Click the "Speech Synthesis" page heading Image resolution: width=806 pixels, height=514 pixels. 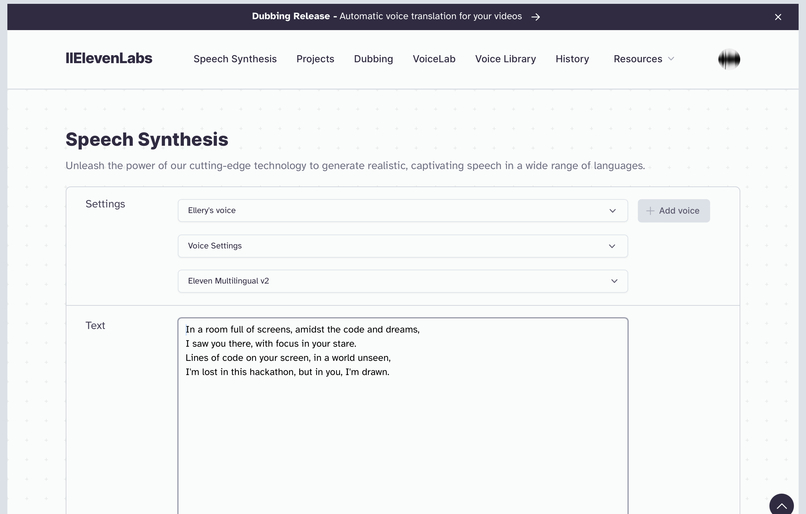click(x=147, y=140)
